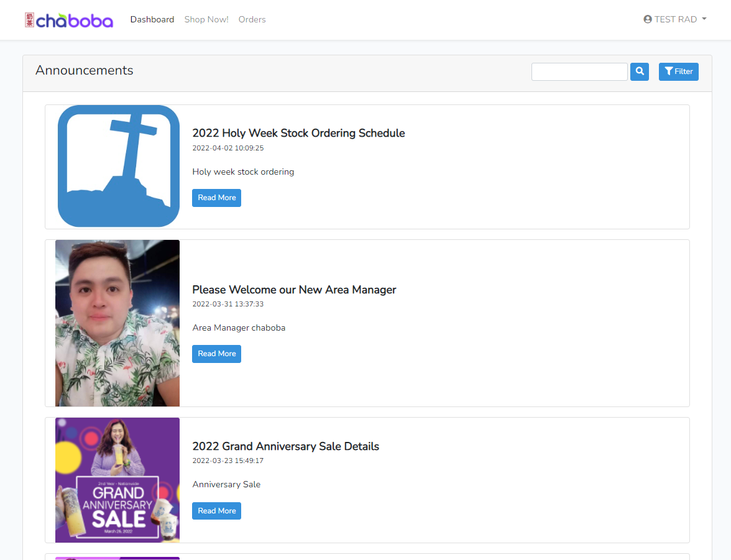Image resolution: width=731 pixels, height=560 pixels.
Task: Click the 'Anniversary Sale' description
Action: pos(226,484)
